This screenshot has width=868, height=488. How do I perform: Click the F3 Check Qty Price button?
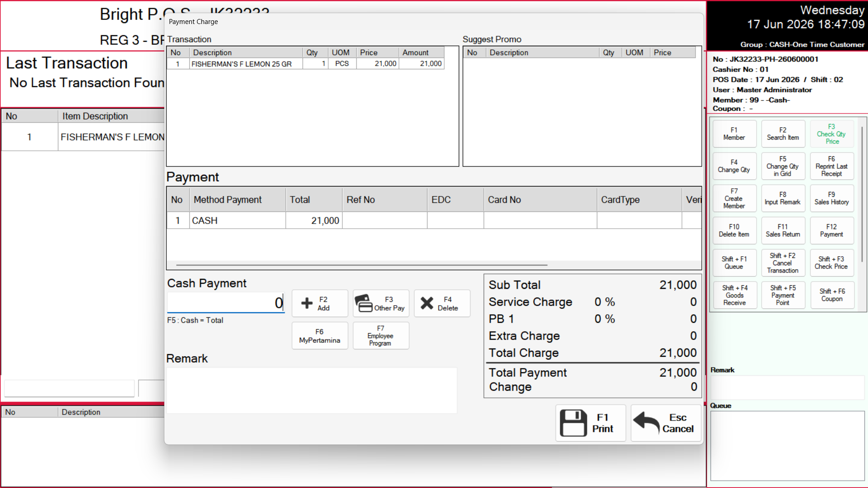(831, 134)
